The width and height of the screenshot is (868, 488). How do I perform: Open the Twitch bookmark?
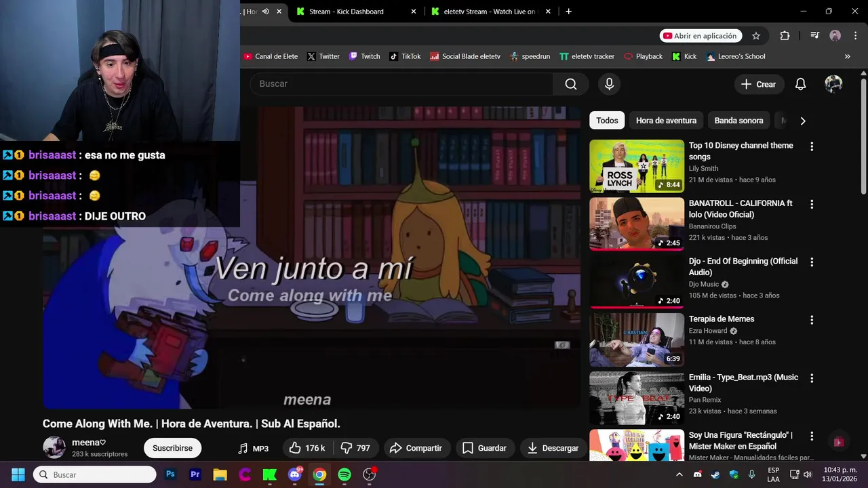click(x=364, y=56)
